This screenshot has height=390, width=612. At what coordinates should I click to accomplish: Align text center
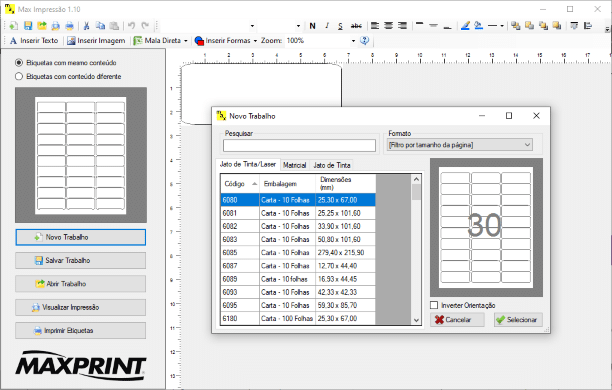coord(388,26)
